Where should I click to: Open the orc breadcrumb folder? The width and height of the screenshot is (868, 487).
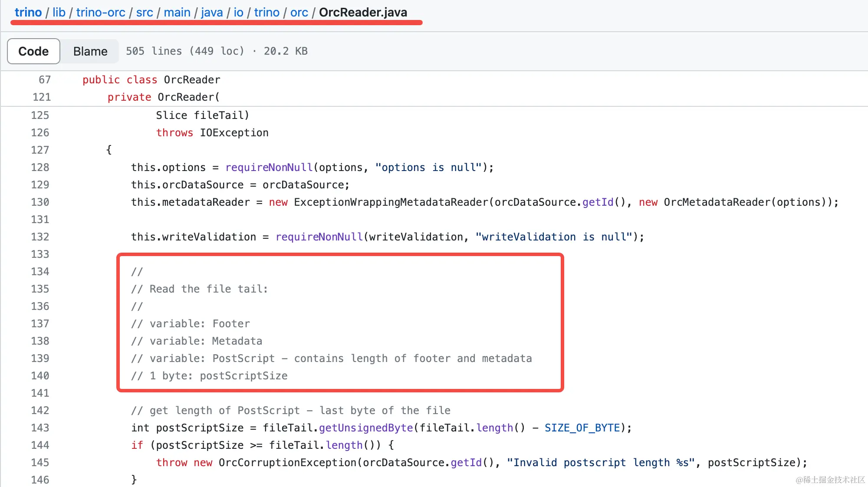point(299,13)
